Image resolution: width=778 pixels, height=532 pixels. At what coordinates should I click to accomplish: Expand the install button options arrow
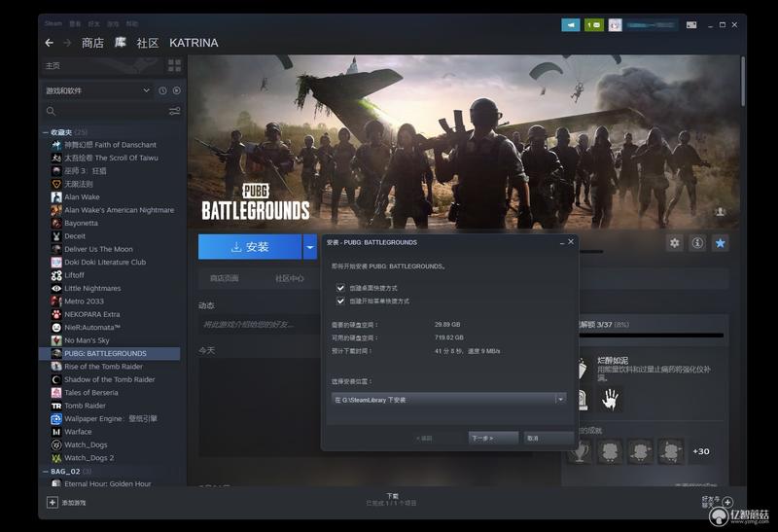[x=310, y=247]
